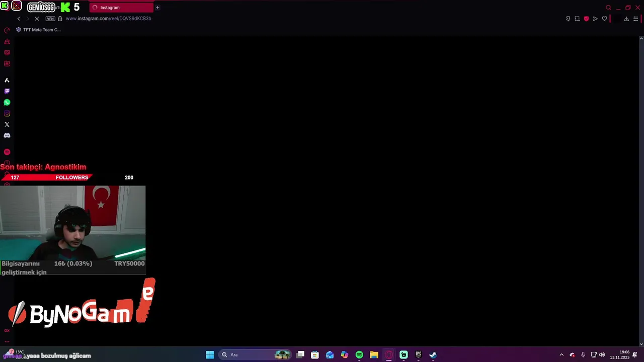
Task: Open Instagram from the browser sidebar
Action: pyautogui.click(x=7, y=114)
